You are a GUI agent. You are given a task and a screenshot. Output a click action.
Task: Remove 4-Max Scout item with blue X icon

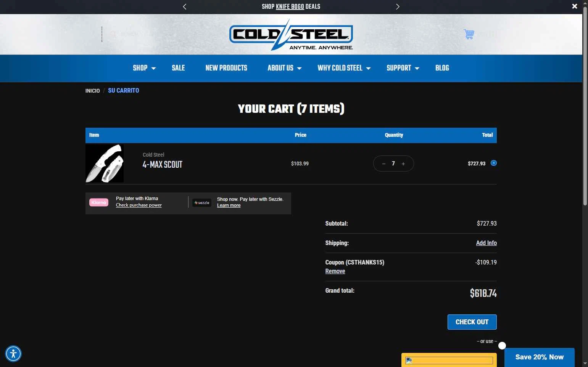494,163
